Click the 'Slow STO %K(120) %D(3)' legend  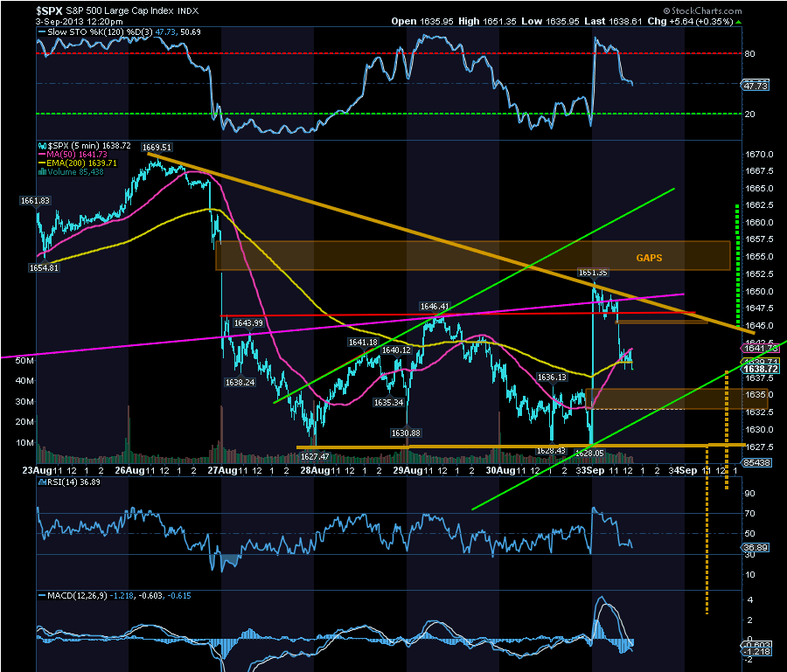click(x=100, y=32)
